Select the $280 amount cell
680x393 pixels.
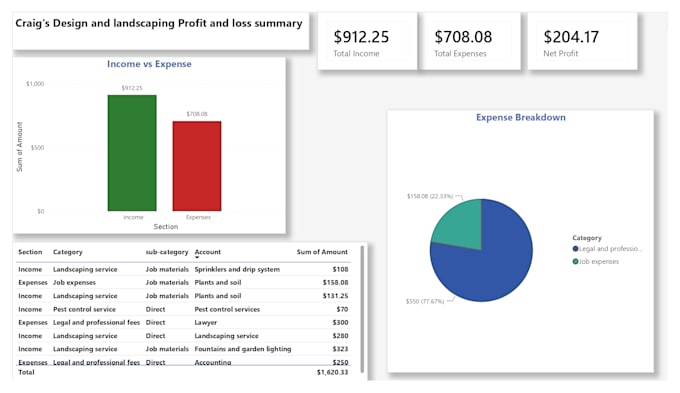click(340, 336)
